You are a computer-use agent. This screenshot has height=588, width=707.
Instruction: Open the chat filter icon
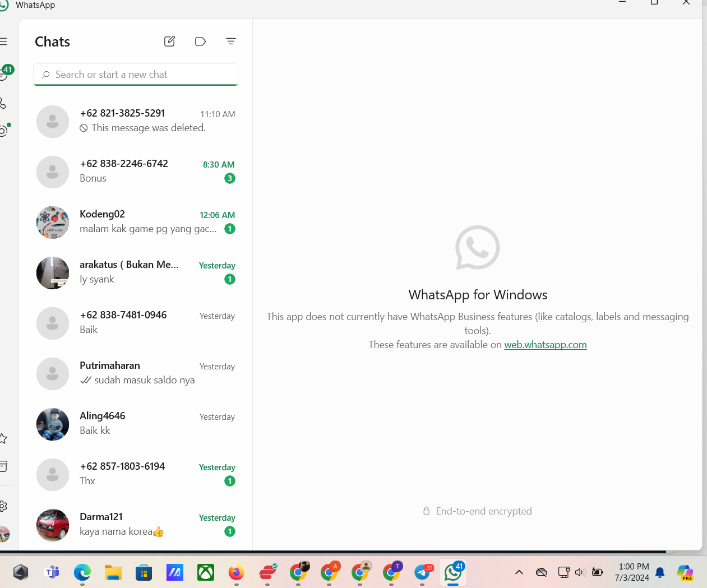[x=230, y=41]
